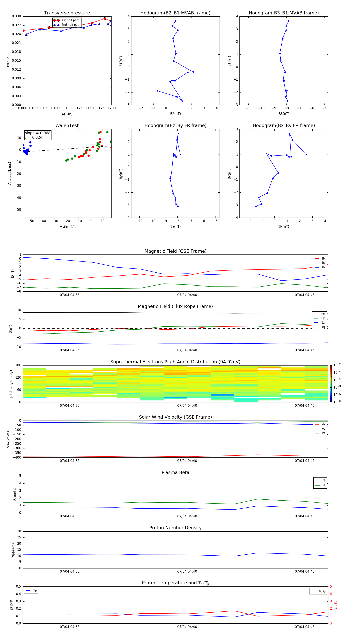Click the Vx legend entry in Solar Wind panel

(x=320, y=424)
